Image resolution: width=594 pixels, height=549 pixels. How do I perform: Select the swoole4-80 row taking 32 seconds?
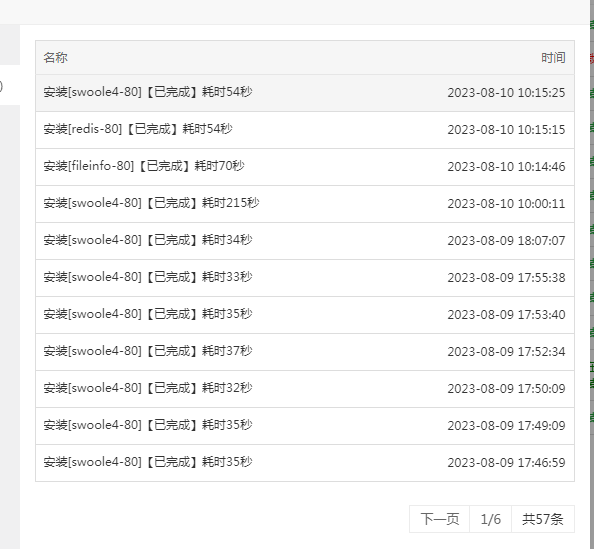pos(305,389)
